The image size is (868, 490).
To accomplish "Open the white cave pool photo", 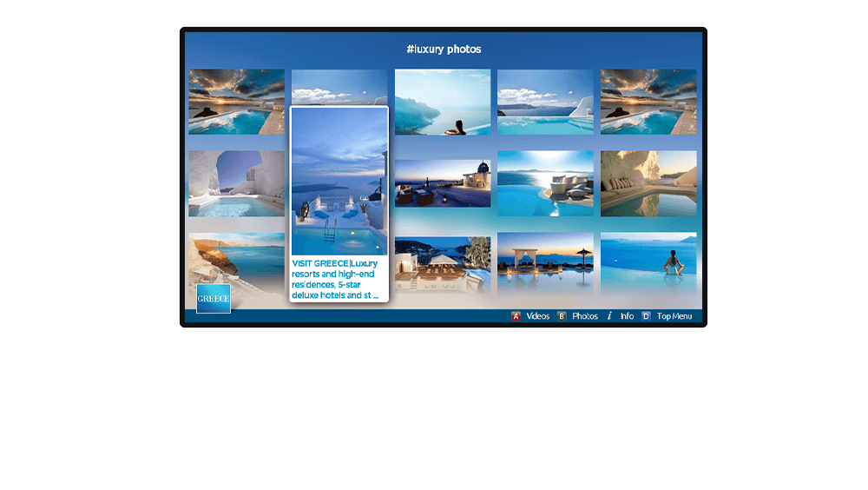I will coord(236,183).
